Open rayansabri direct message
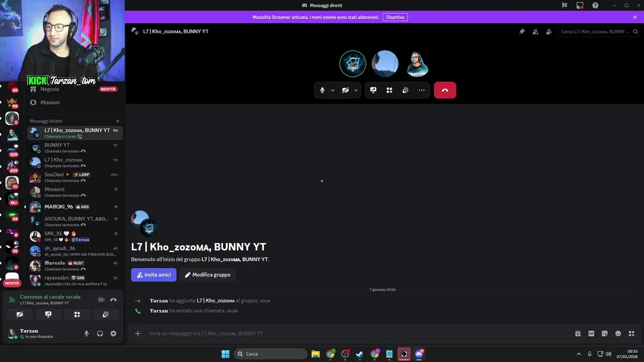 pyautogui.click(x=74, y=280)
